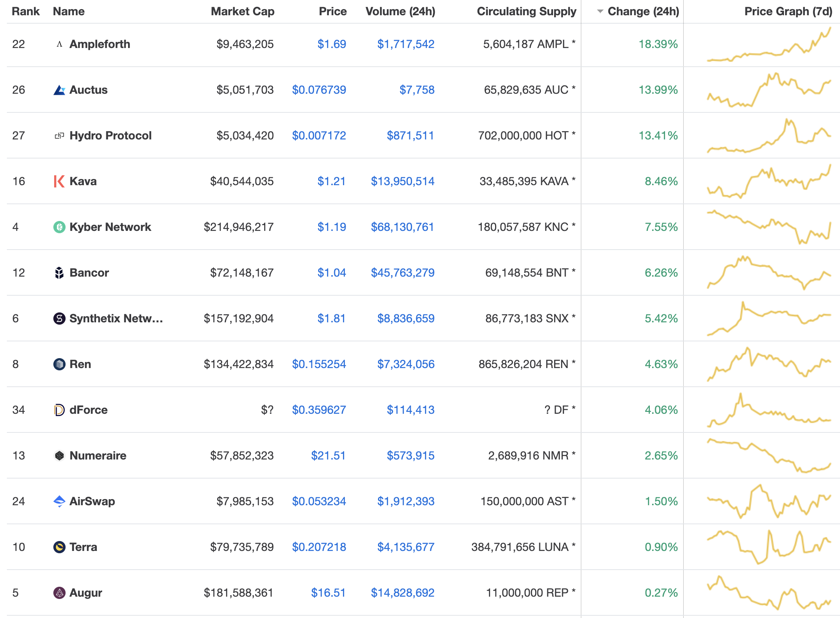Open the Kyber Network name link
Image resolution: width=840 pixels, height=618 pixels.
(110, 227)
